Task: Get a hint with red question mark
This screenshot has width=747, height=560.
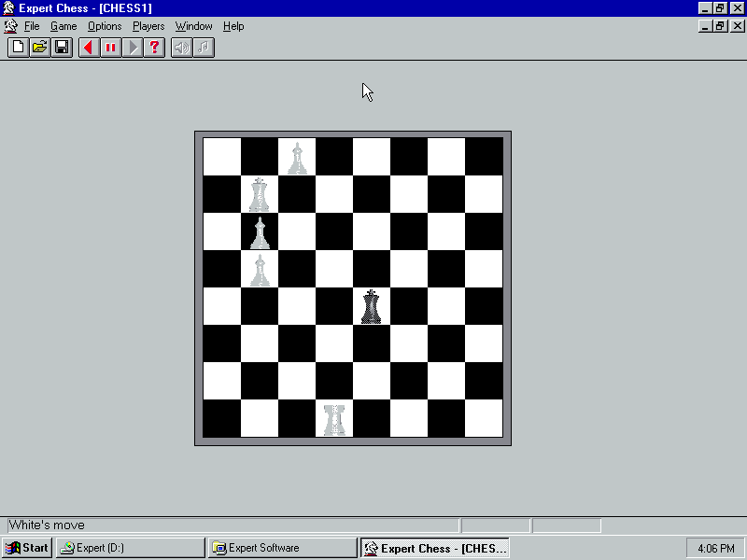Action: click(x=154, y=48)
